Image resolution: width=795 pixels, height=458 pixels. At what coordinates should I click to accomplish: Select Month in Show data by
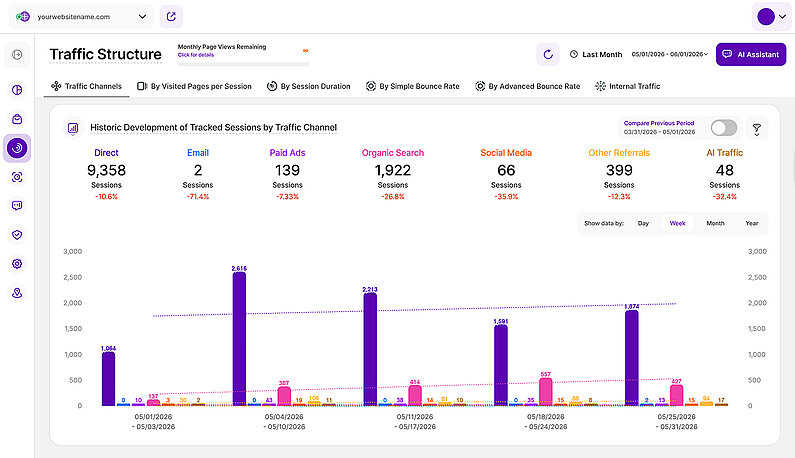715,223
